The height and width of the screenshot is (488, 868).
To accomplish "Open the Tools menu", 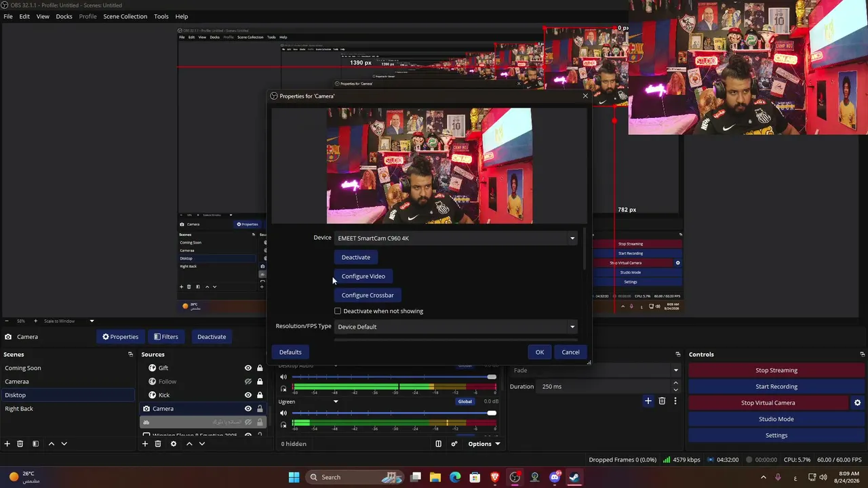I will (x=161, y=16).
